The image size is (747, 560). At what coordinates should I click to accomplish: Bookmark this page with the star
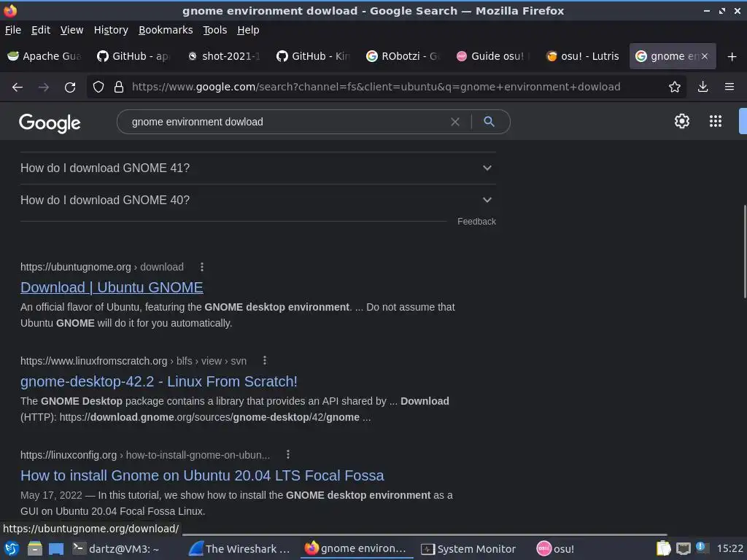[675, 87]
